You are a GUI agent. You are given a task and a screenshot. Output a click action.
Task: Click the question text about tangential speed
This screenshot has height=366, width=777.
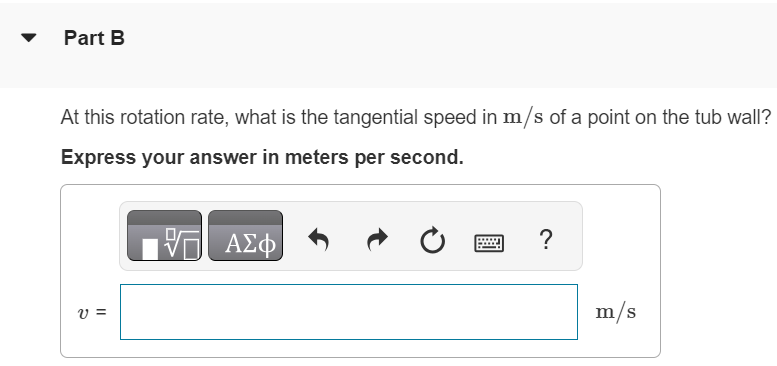tap(416, 118)
